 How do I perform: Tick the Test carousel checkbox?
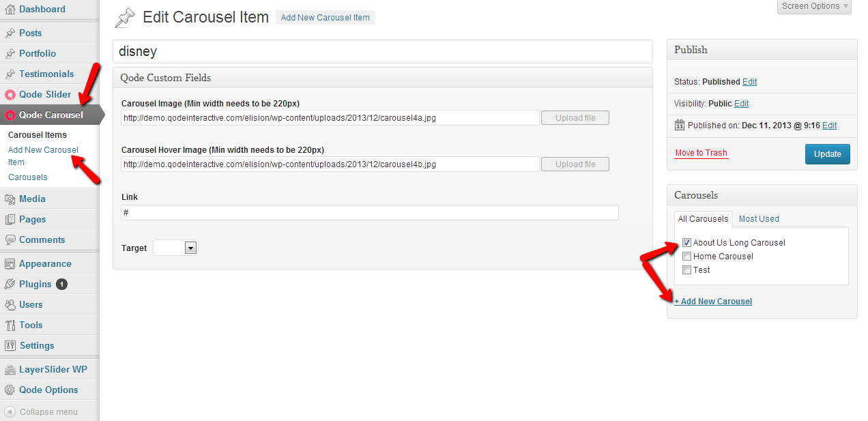(686, 270)
